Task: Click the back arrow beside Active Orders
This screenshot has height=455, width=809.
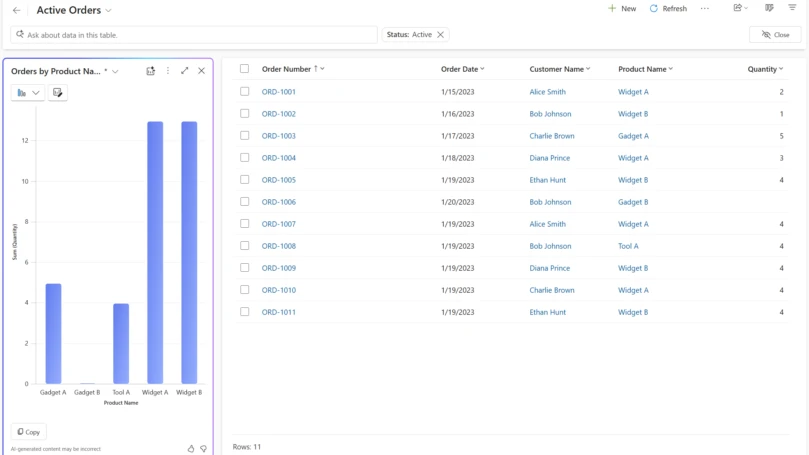Action: click(16, 10)
